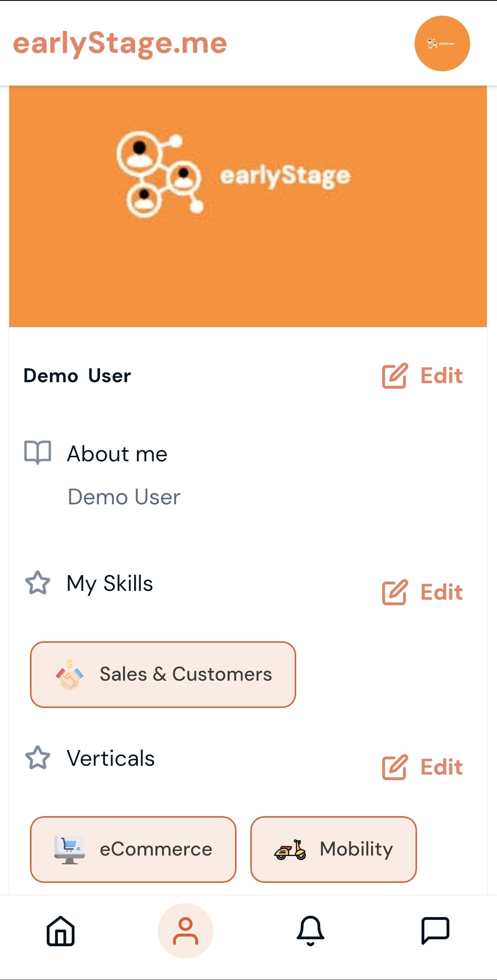Open notifications bell icon
497x980 pixels.
click(311, 930)
